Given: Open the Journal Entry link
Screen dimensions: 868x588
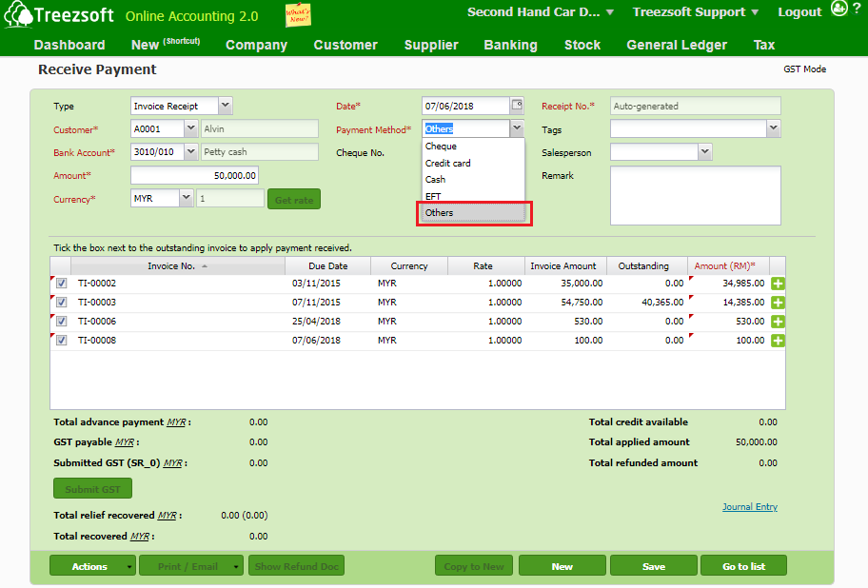Looking at the screenshot, I should [750, 507].
